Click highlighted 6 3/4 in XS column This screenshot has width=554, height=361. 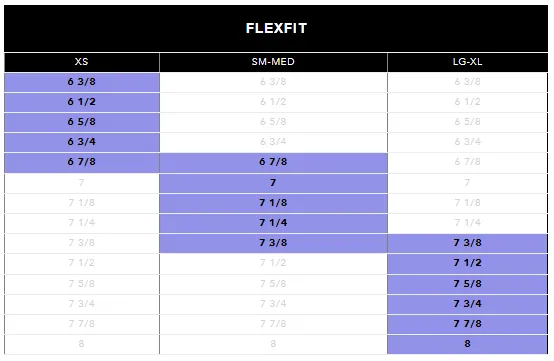coord(82,142)
